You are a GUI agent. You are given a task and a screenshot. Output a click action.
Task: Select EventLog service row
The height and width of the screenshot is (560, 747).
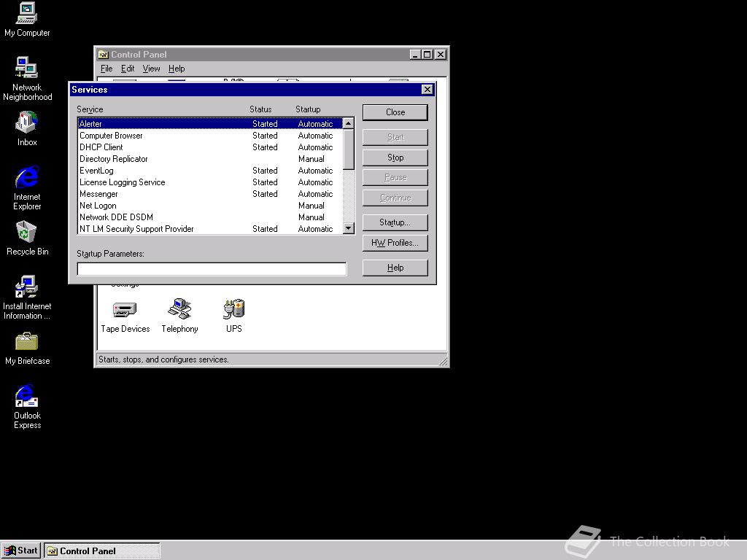[x=209, y=171]
